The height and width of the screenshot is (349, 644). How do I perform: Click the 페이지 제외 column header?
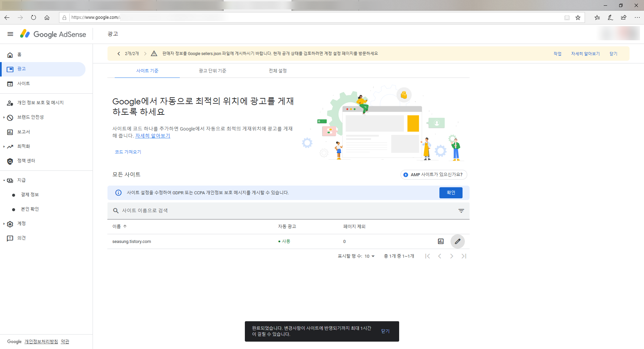coord(354,227)
